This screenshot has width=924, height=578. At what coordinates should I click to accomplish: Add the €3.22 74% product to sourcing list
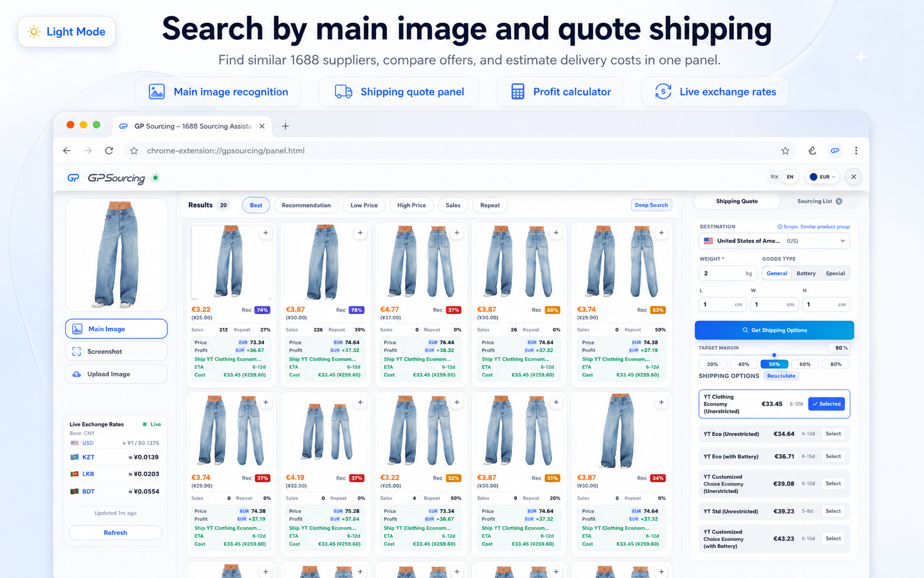(266, 232)
